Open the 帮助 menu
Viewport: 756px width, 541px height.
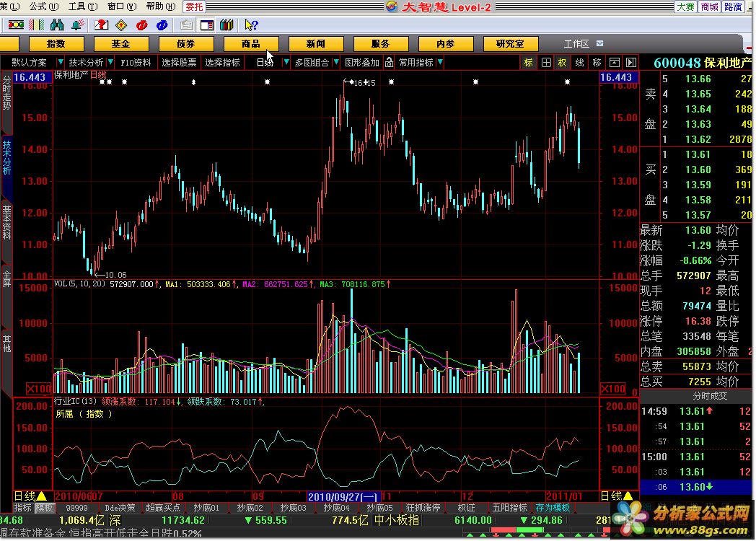coord(161,6)
